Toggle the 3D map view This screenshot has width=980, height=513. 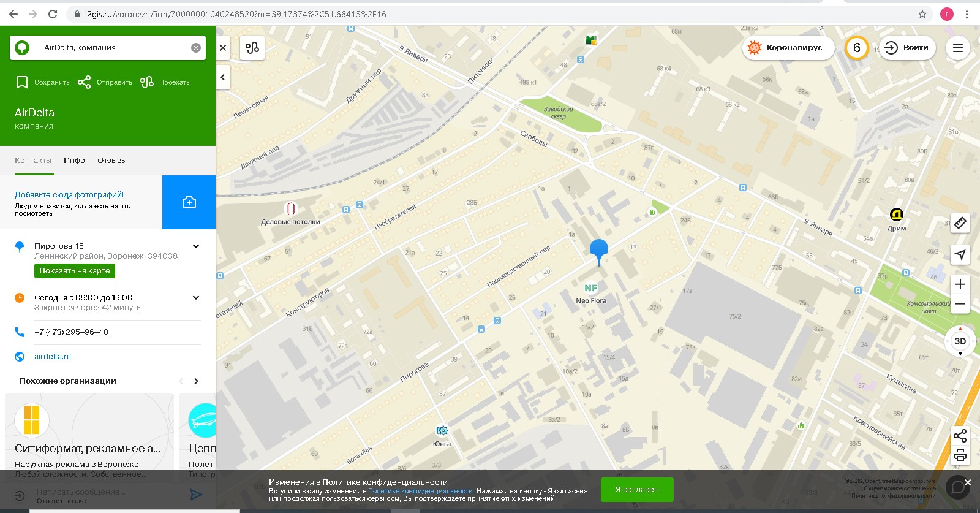coord(960,341)
